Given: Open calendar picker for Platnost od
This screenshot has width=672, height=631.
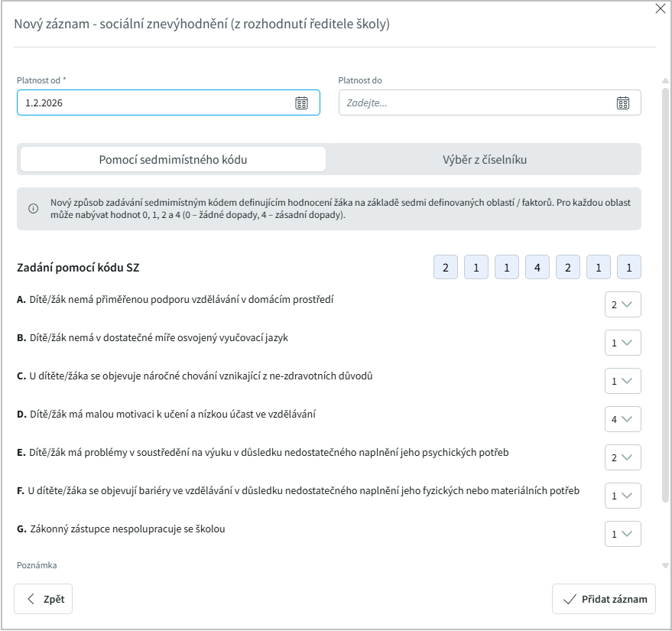Looking at the screenshot, I should coord(301,103).
